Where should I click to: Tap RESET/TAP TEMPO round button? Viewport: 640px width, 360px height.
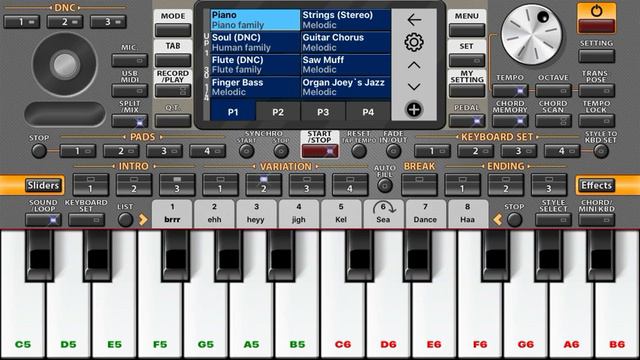[359, 151]
